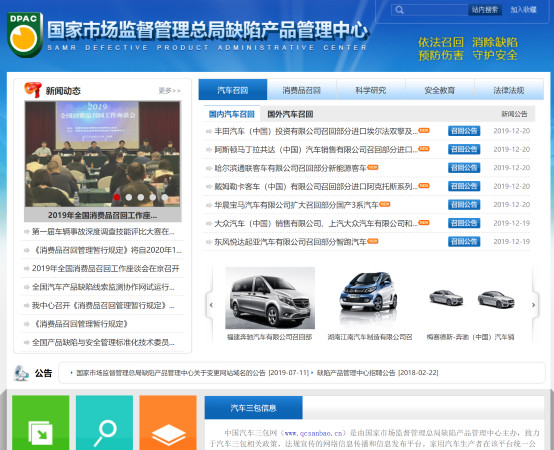Click the DPAC logo emblem
The image size is (554, 450).
tap(25, 35)
